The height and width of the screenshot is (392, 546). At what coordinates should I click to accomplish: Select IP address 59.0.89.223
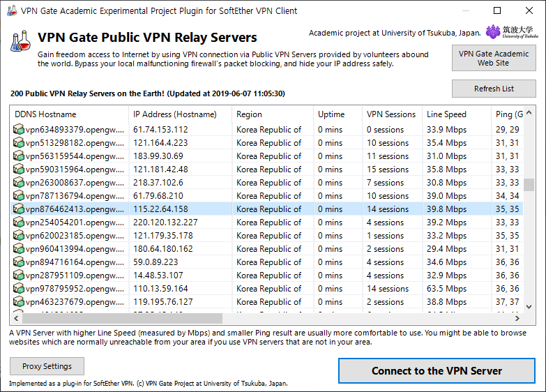tap(156, 262)
